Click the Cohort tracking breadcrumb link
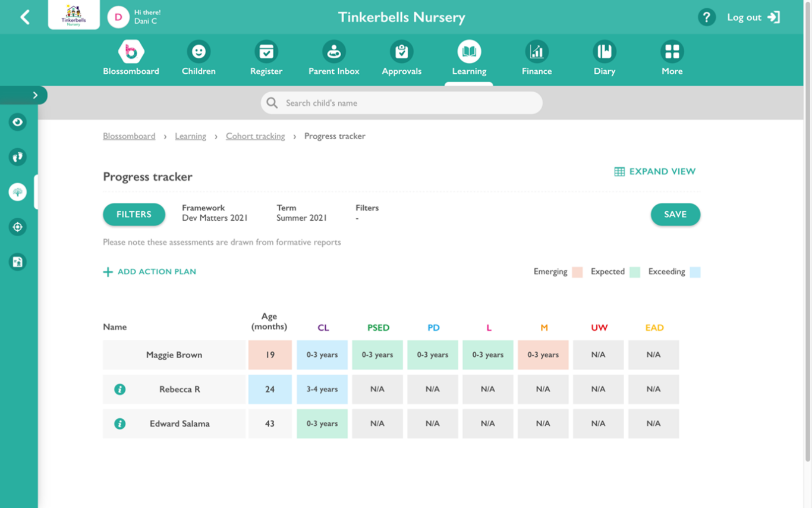The image size is (812, 508). [x=255, y=136]
